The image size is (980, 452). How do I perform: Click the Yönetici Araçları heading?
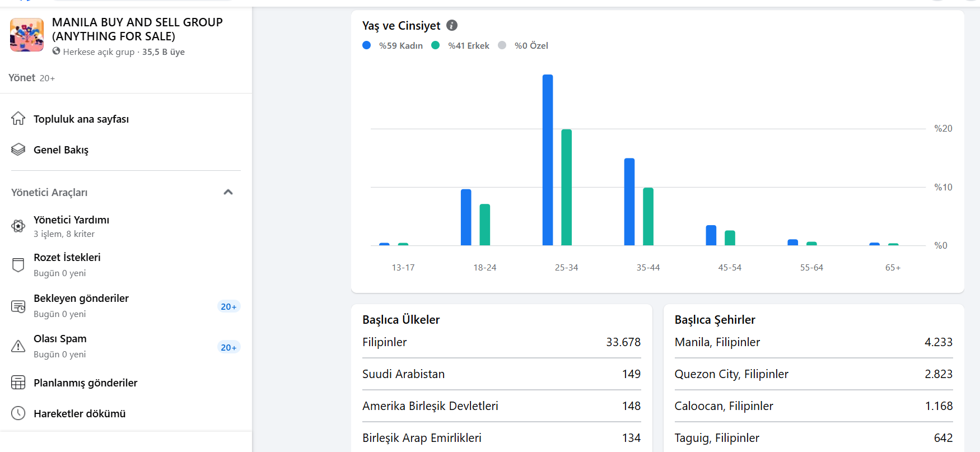click(49, 192)
